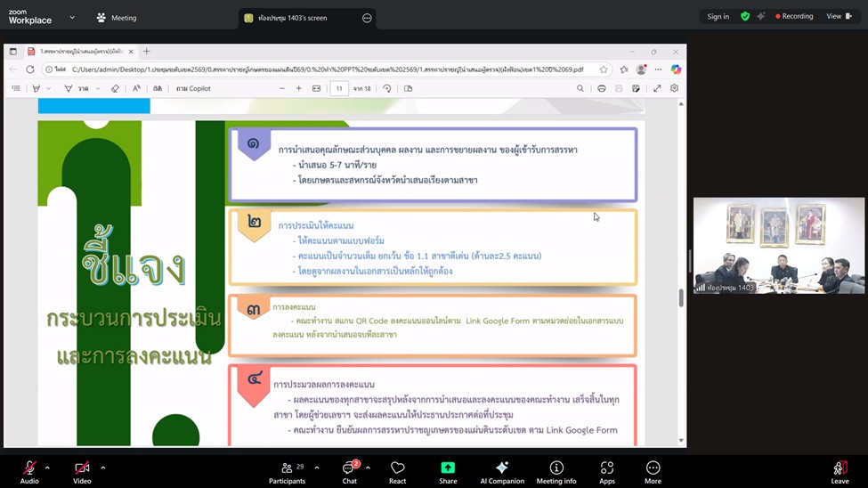Unmute audio in Zoom toolbar

point(29,472)
